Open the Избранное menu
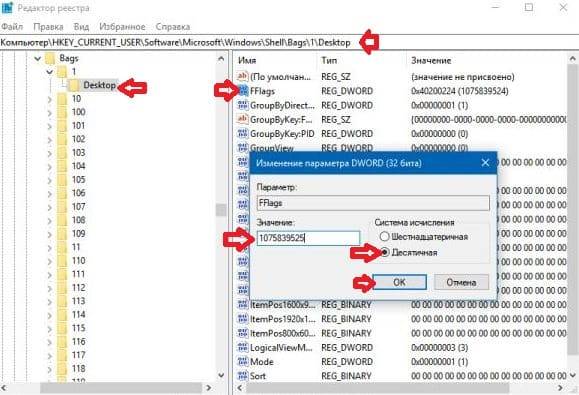Screen dimensions: 579x395 click(122, 27)
